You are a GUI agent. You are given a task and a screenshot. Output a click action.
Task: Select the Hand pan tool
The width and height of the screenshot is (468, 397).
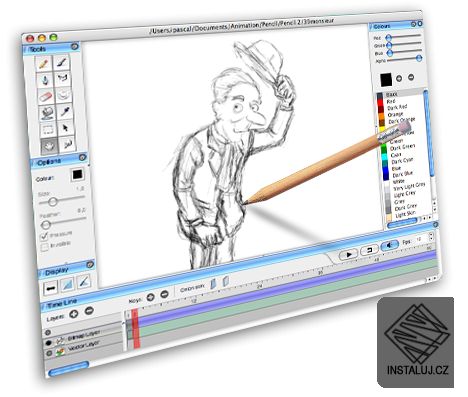[50, 146]
